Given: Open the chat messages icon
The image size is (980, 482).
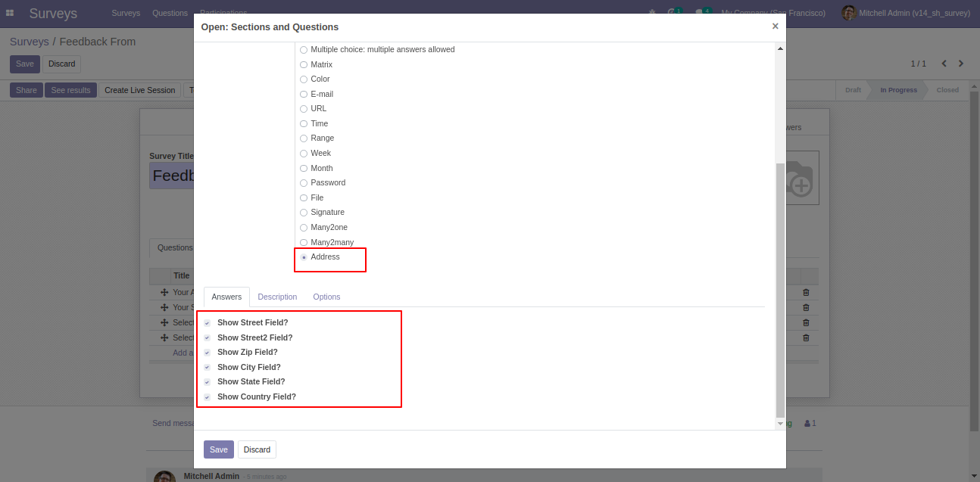Looking at the screenshot, I should click(700, 13).
